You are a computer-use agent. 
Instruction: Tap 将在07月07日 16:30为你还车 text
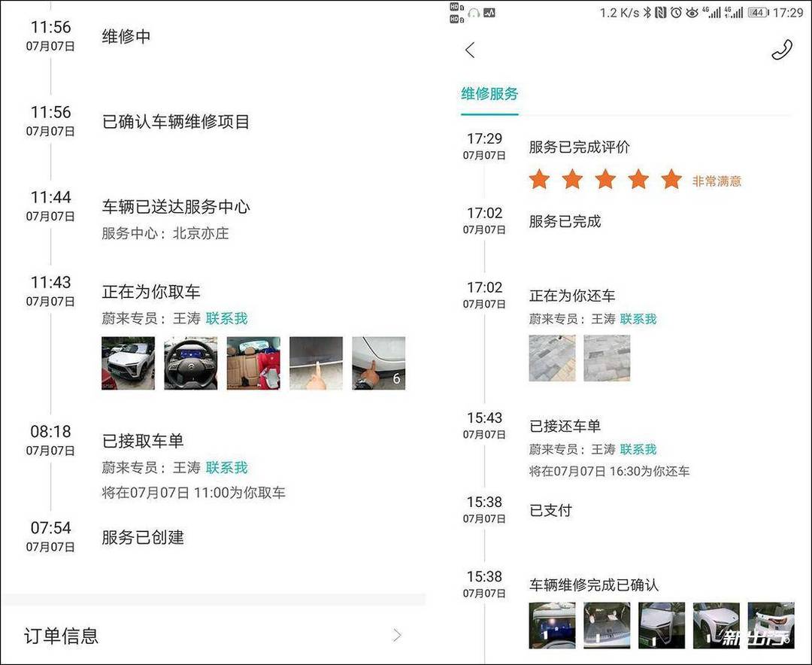tap(609, 471)
